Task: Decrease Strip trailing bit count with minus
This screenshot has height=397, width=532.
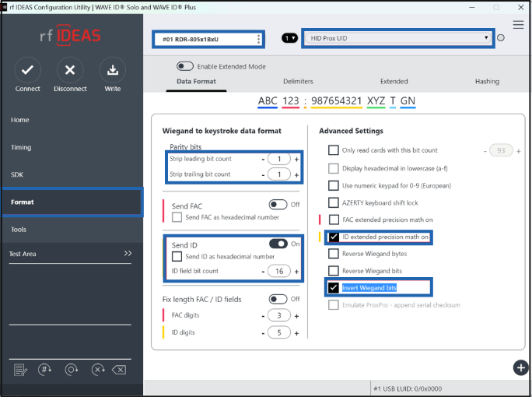Action: (263, 175)
